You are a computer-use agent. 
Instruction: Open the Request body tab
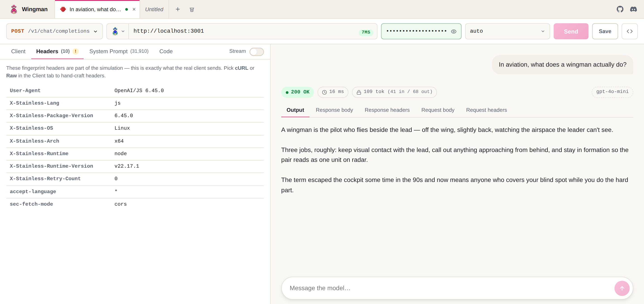coord(438,110)
